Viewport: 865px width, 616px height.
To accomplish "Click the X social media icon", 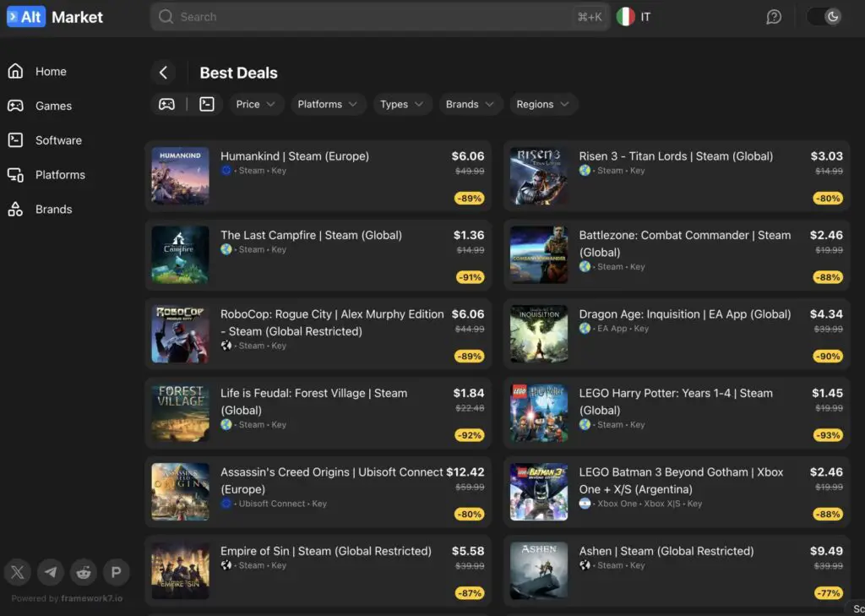I will [17, 572].
